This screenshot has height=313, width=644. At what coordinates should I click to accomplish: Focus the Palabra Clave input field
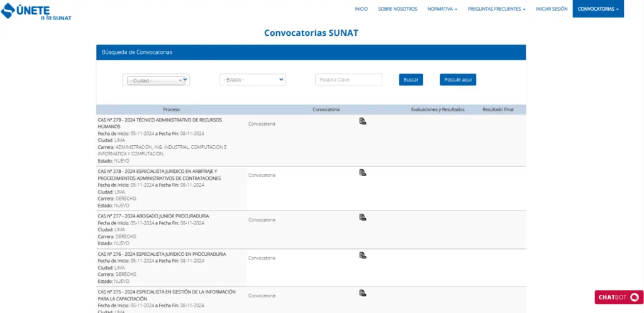click(348, 80)
